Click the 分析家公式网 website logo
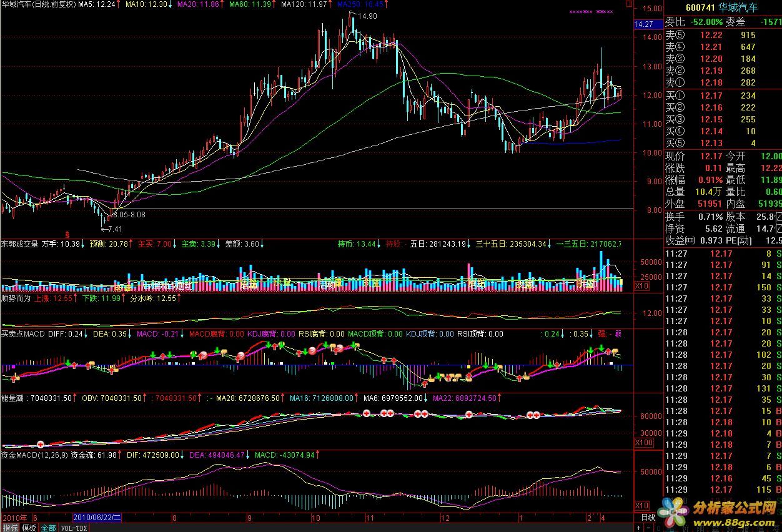 (718, 512)
